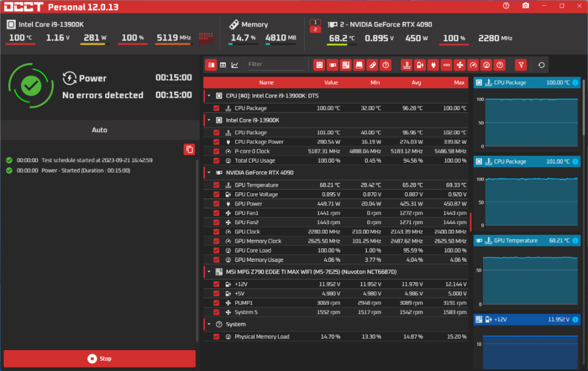Focus the sensor Filter text field
This screenshot has height=371, width=588.
276,64
